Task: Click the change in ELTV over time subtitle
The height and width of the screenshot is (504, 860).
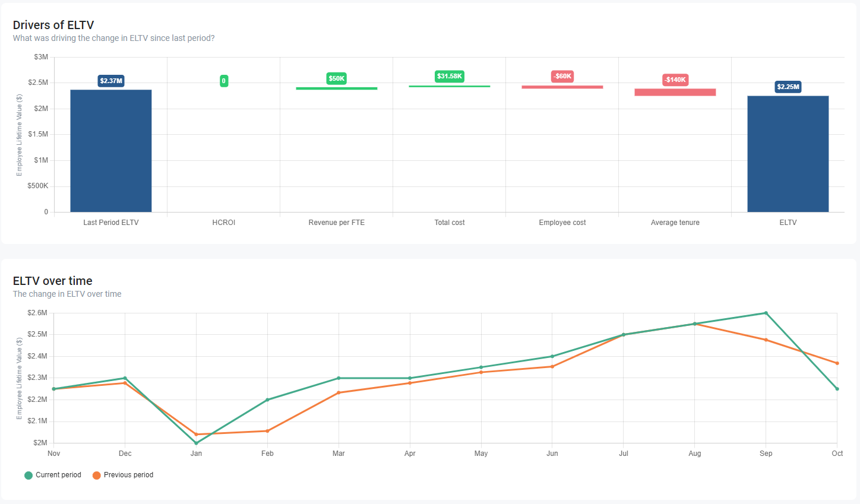Action: click(67, 294)
